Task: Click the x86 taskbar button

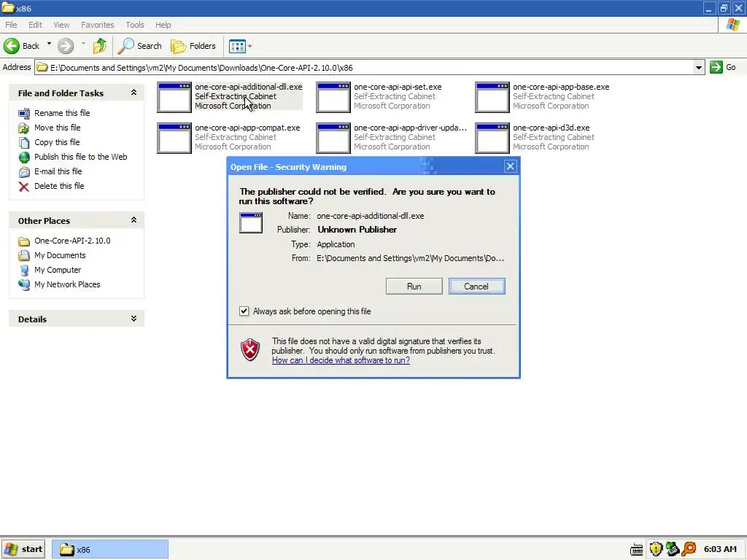Action: pyautogui.click(x=110, y=550)
